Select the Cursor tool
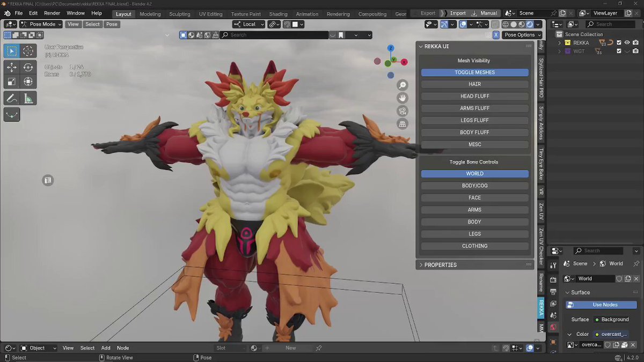The image size is (644, 362). 28,51
